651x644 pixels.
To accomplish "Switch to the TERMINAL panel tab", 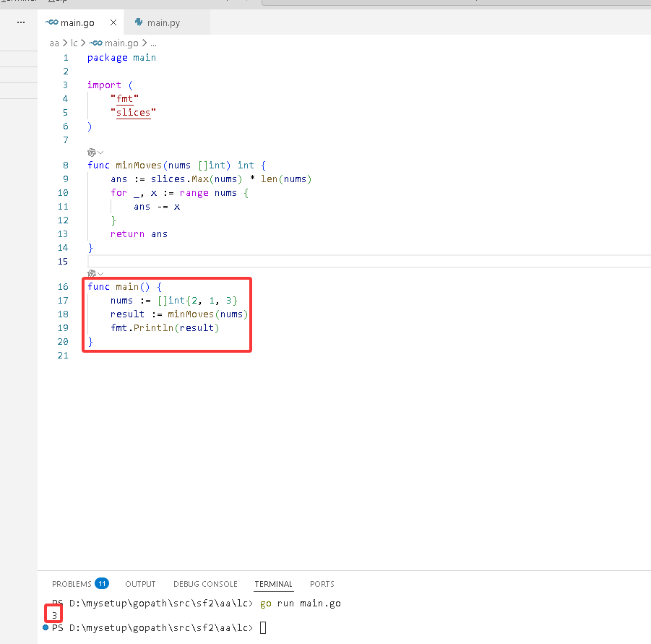I will click(x=274, y=584).
